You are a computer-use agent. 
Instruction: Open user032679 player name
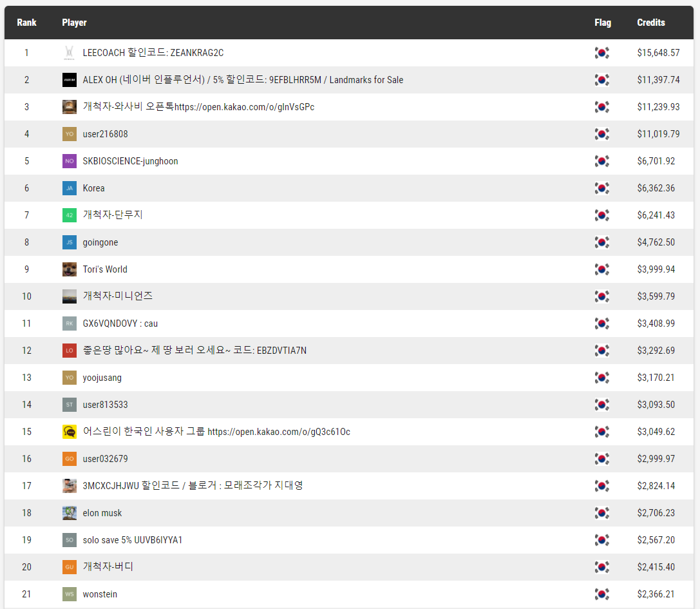tap(106, 459)
